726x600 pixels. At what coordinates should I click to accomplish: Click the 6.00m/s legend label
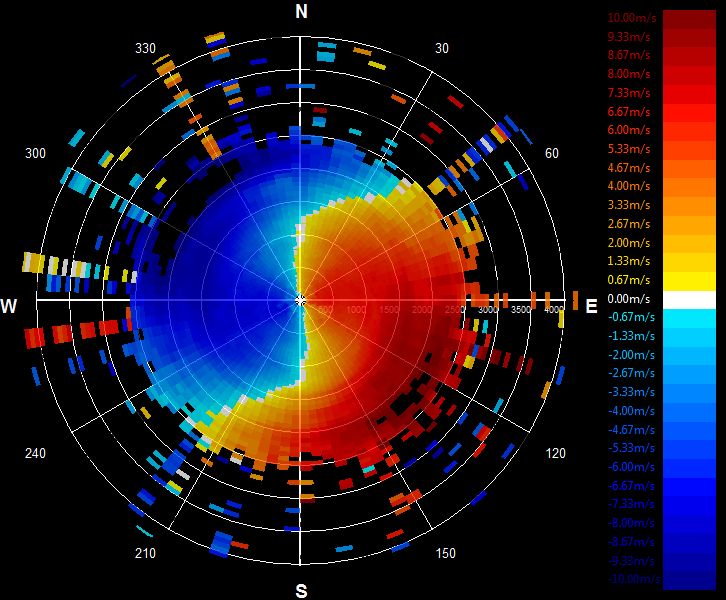point(629,130)
